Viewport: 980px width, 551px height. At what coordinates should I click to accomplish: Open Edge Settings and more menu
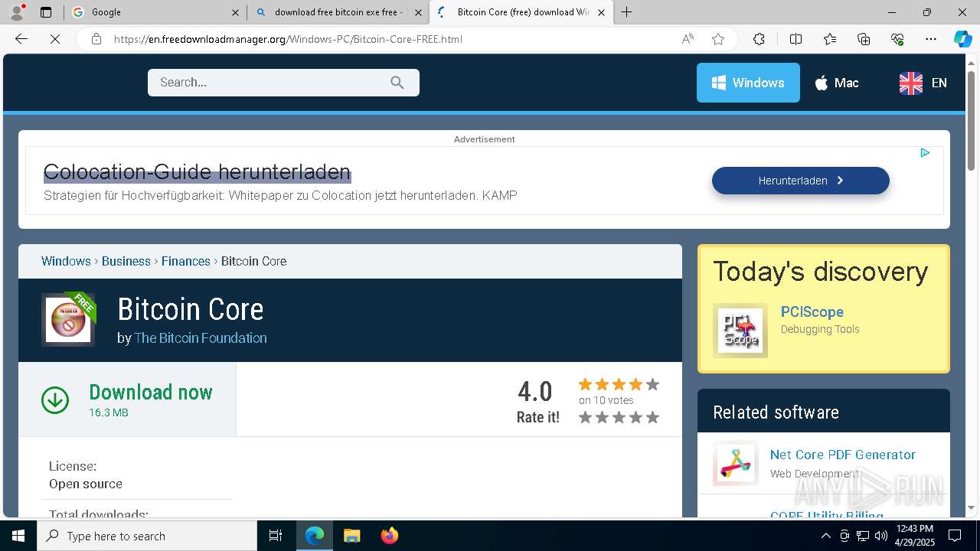pos(931,39)
